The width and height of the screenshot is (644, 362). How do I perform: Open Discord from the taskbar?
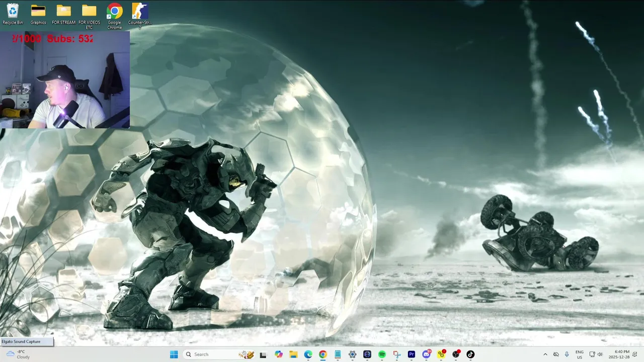pos(427,354)
